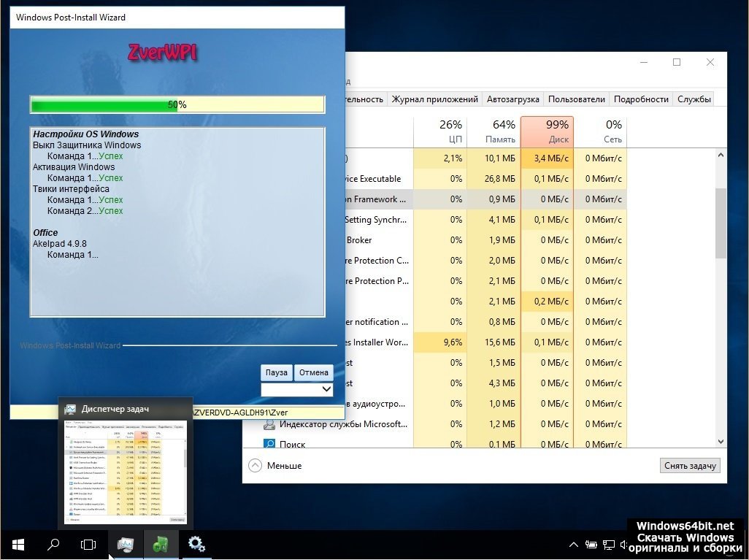
Task: Open the Службы tab
Action: point(694,99)
